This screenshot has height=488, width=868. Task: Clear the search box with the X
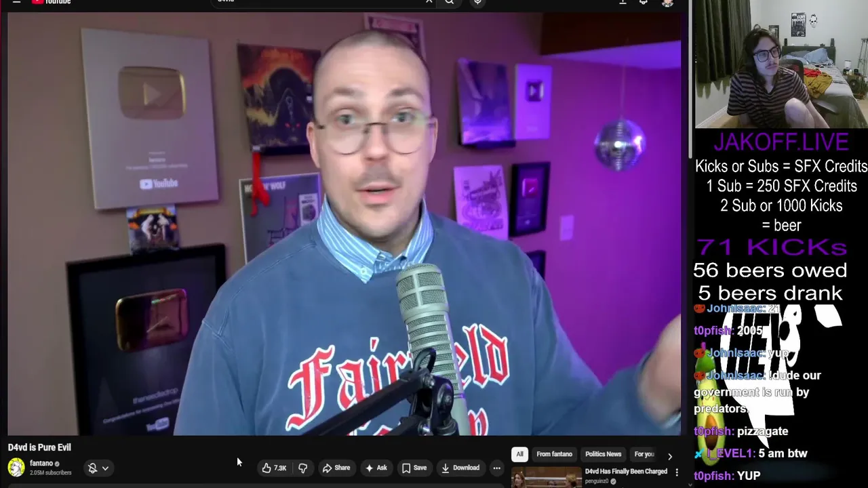pyautogui.click(x=429, y=2)
